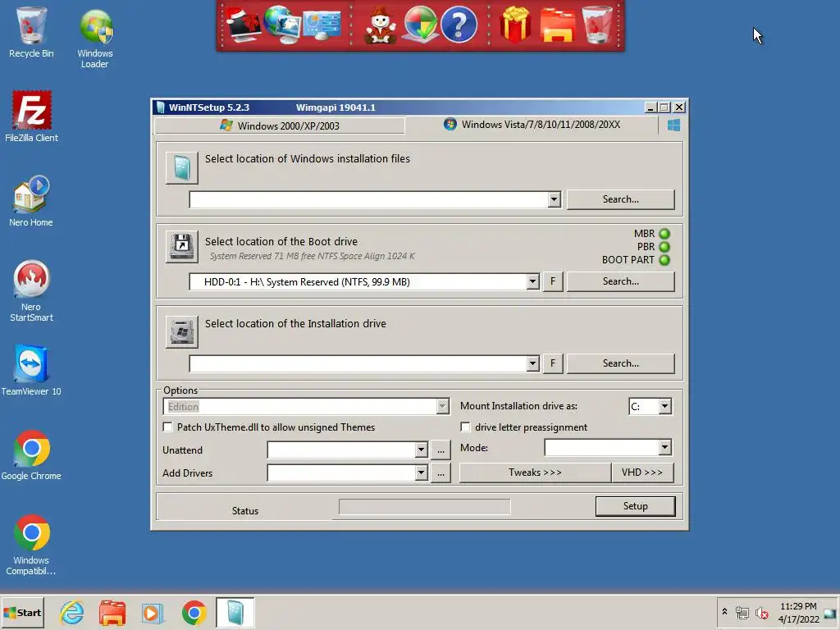Launch the Google Chrome desktop icon
Image resolution: width=840 pixels, height=630 pixels.
(x=31, y=455)
